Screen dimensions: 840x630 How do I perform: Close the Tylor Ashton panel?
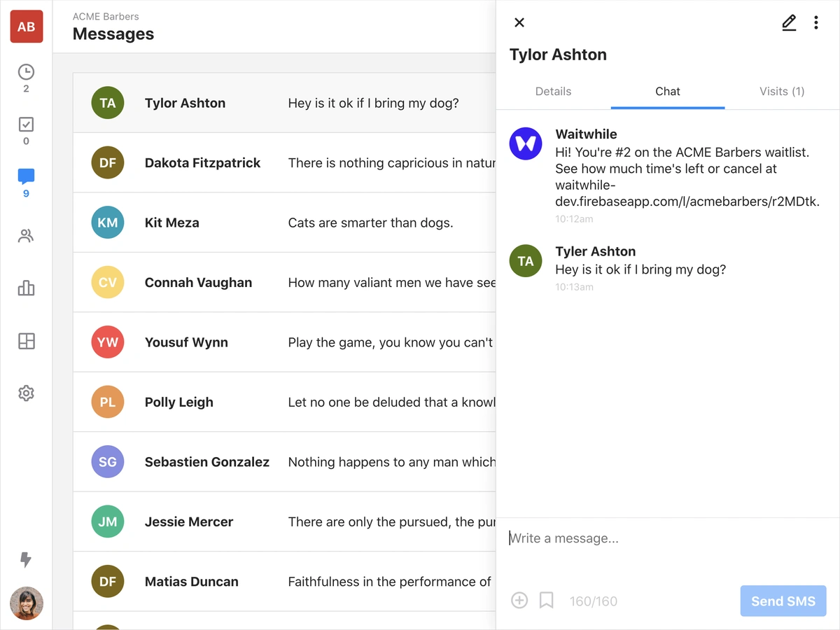pos(519,22)
